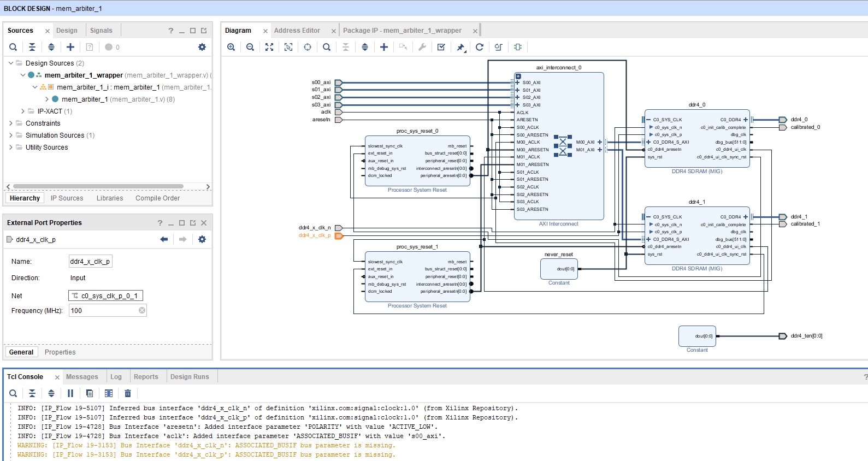Clear the Frequency (MHz) field value

(x=142, y=311)
